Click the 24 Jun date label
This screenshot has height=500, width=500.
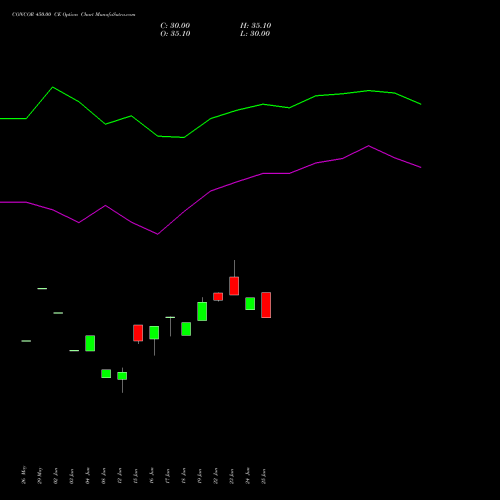pos(248,476)
